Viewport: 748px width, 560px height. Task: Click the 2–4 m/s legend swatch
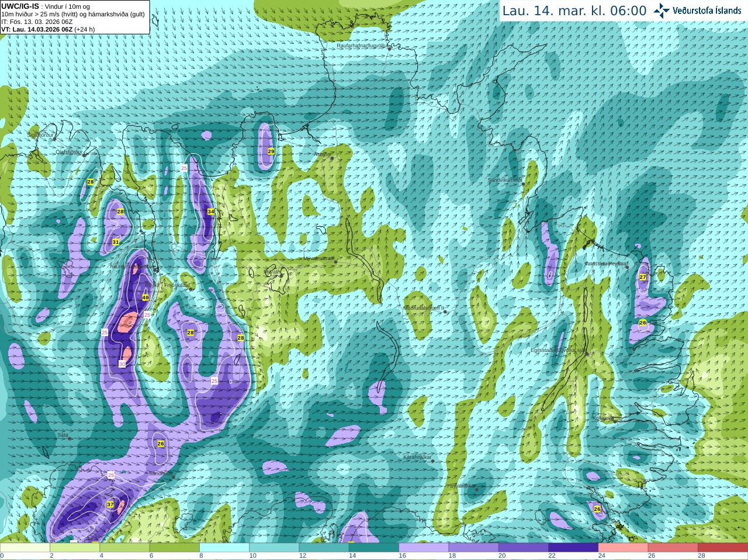click(75, 547)
